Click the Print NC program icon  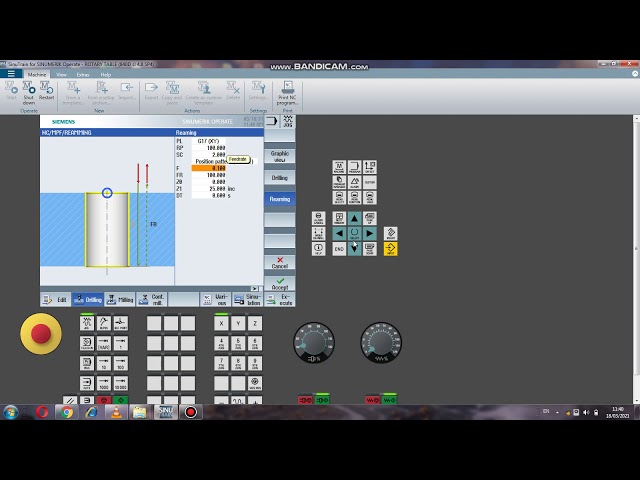point(287,92)
